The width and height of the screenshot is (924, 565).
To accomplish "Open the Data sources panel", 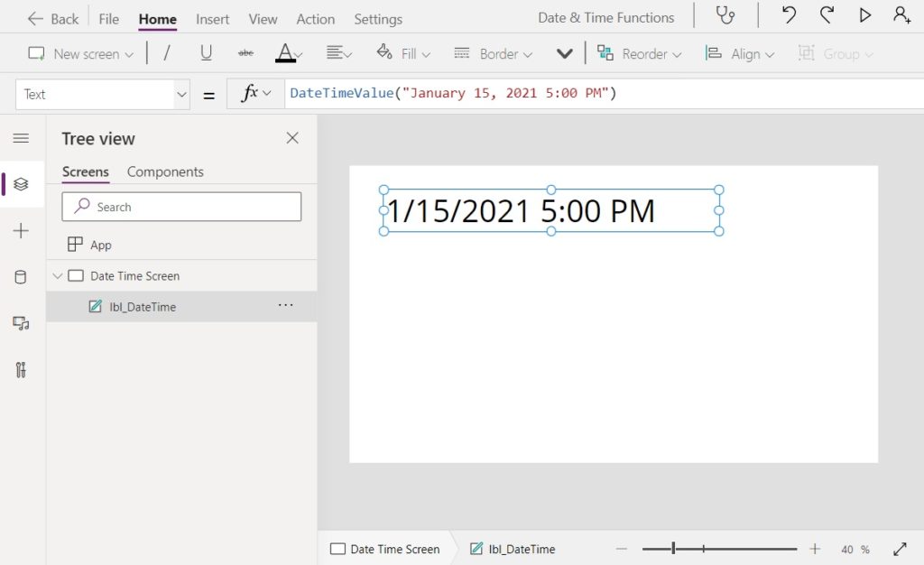I will coord(20,276).
